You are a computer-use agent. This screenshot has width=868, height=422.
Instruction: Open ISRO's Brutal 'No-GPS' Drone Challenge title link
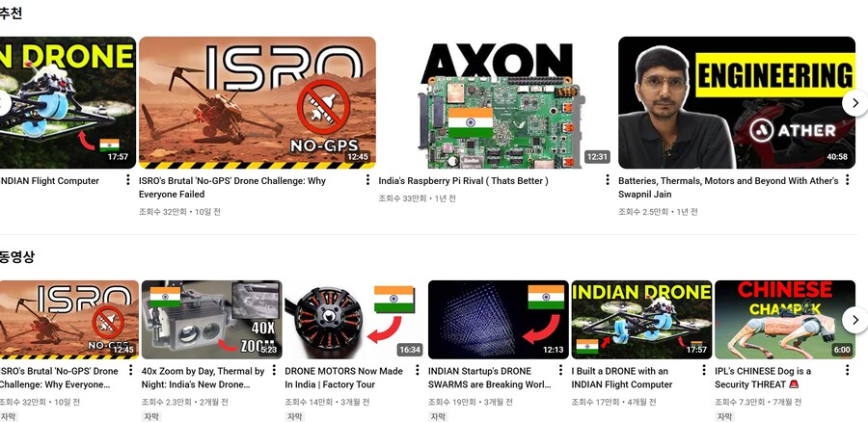(x=232, y=188)
